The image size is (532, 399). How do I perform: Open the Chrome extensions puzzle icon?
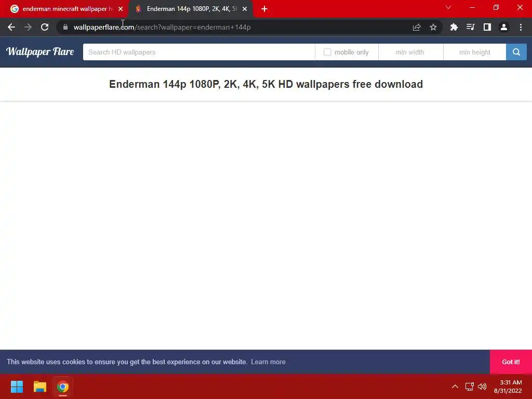pyautogui.click(x=454, y=27)
